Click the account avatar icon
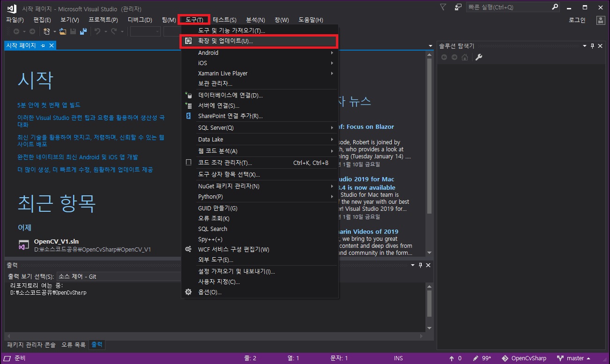Image resolution: width=610 pixels, height=364 pixels. point(601,20)
